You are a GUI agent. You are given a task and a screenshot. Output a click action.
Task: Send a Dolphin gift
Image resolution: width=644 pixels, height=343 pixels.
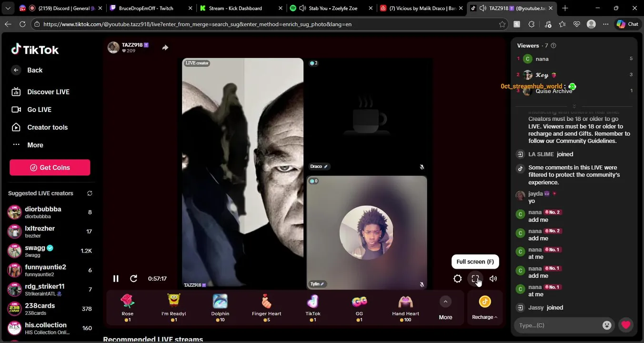(220, 308)
